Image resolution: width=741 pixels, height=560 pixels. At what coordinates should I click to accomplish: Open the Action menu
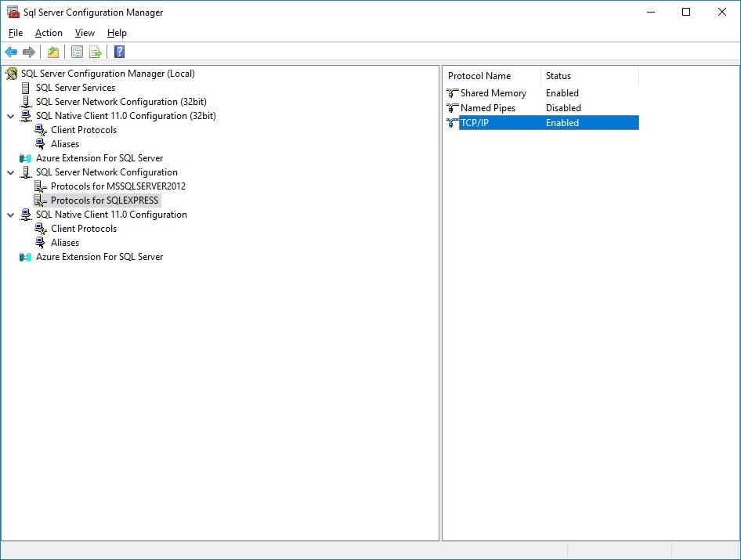pyautogui.click(x=49, y=33)
